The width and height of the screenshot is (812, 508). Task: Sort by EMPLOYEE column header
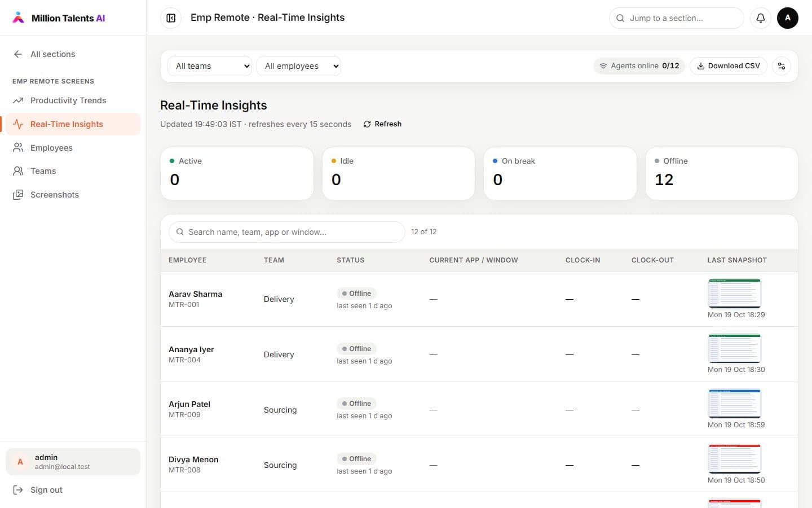pos(187,260)
